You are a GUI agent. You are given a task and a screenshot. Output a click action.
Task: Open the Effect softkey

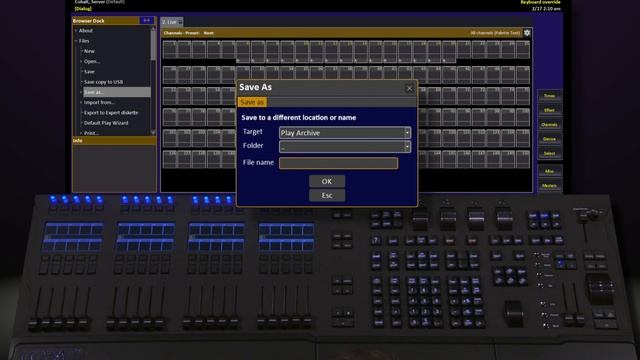549,110
